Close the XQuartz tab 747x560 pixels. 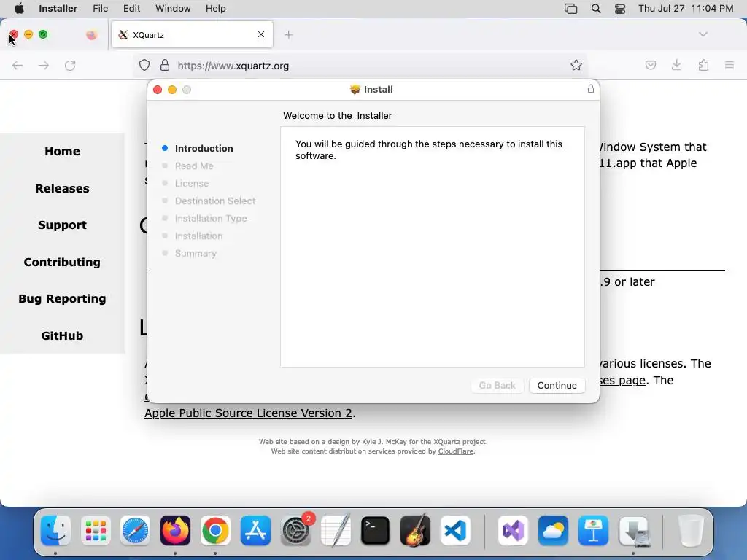(260, 34)
